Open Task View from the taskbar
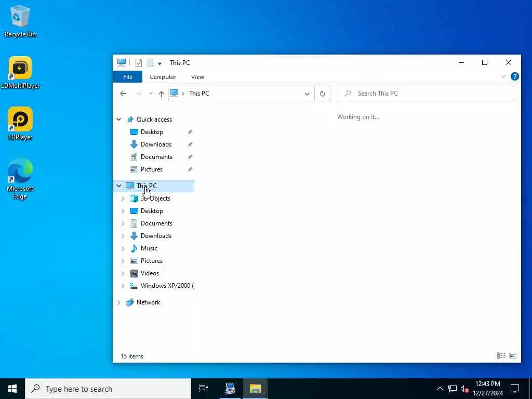 point(204,389)
